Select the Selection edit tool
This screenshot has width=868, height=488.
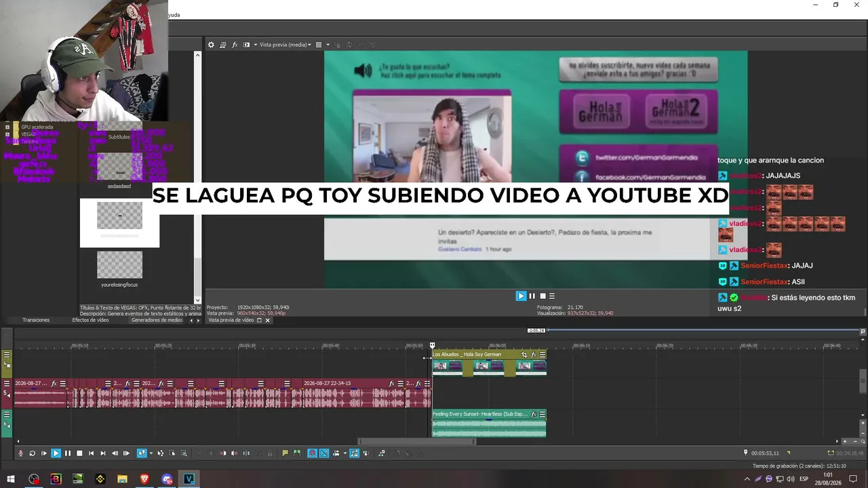click(172, 453)
